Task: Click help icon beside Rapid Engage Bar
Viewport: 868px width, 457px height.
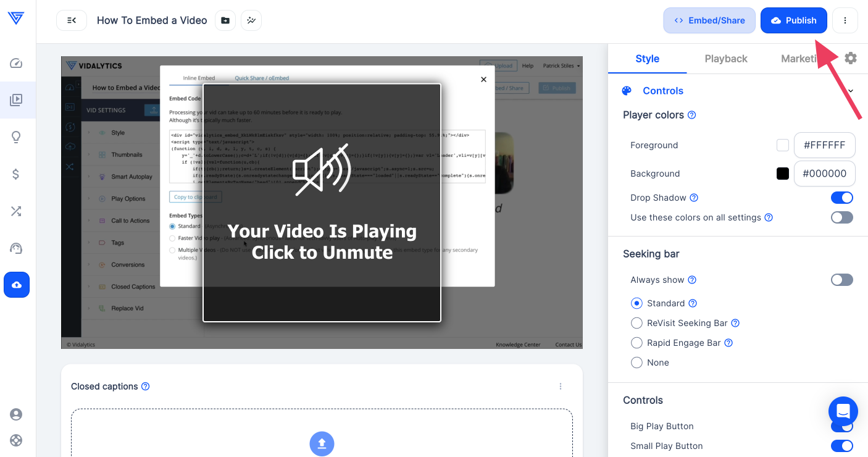Action: (x=728, y=343)
